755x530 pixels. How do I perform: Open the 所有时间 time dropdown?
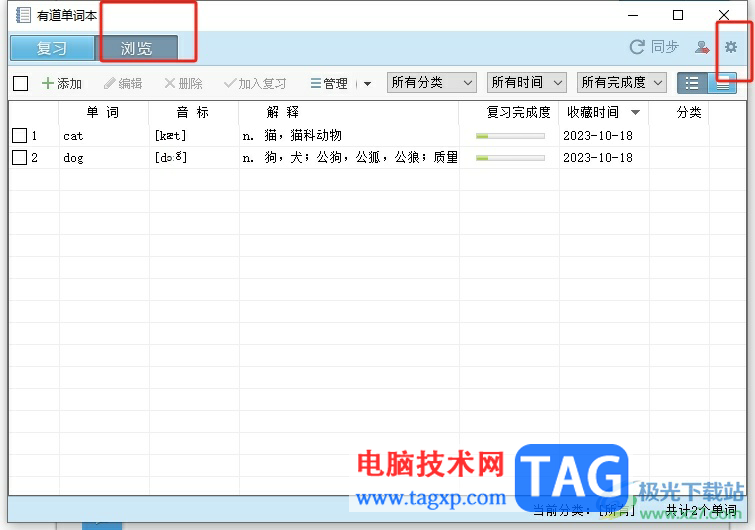pos(527,82)
